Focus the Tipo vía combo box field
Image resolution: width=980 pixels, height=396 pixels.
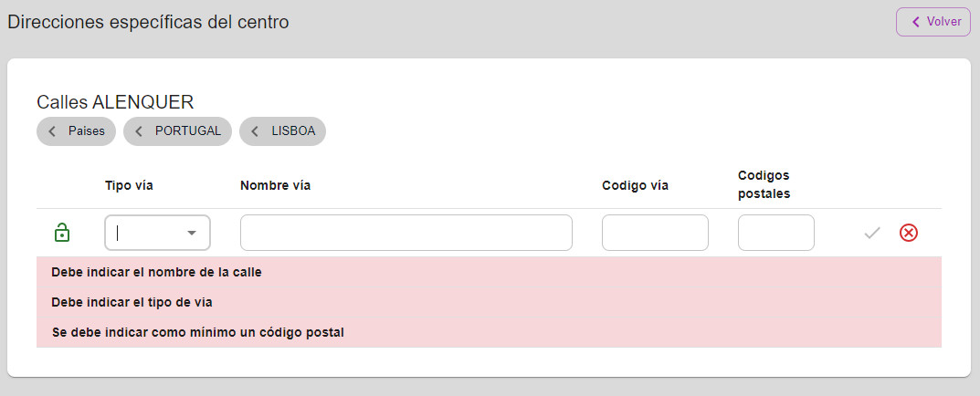(x=157, y=233)
